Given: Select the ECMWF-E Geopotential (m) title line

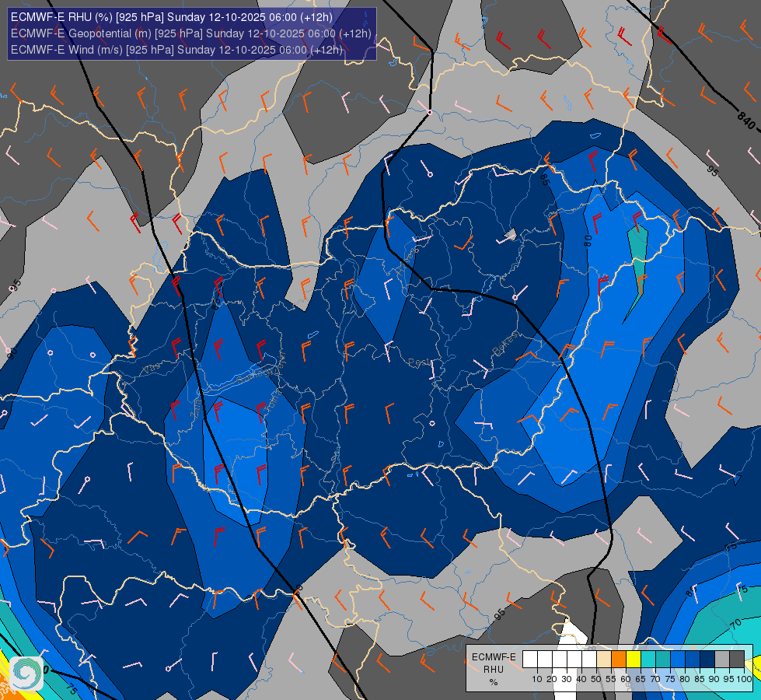Looking at the screenshot, I should pos(191,33).
